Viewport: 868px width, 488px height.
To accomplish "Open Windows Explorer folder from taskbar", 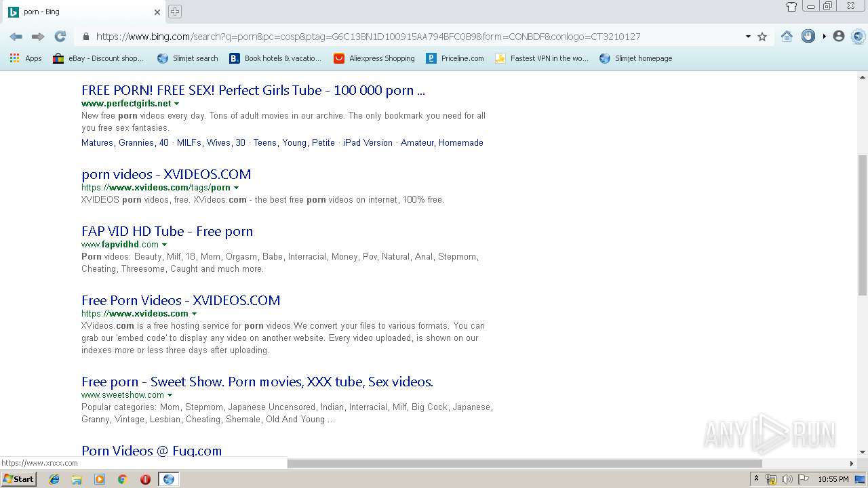I will 77,479.
